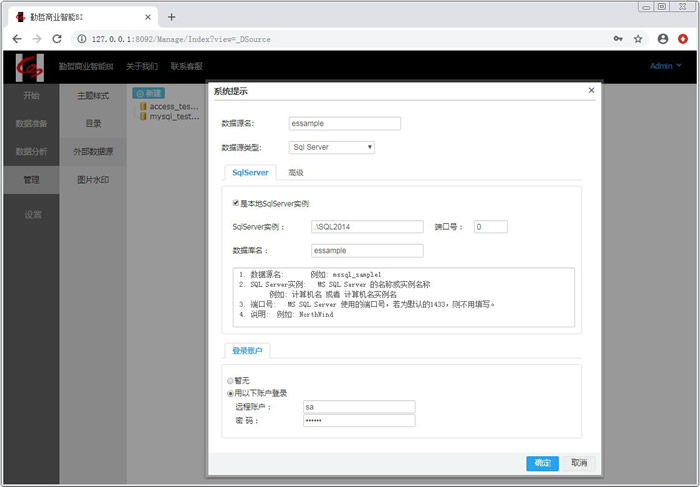Open the Chrome profile avatar icon
This screenshot has width=700, height=487.
(663, 39)
